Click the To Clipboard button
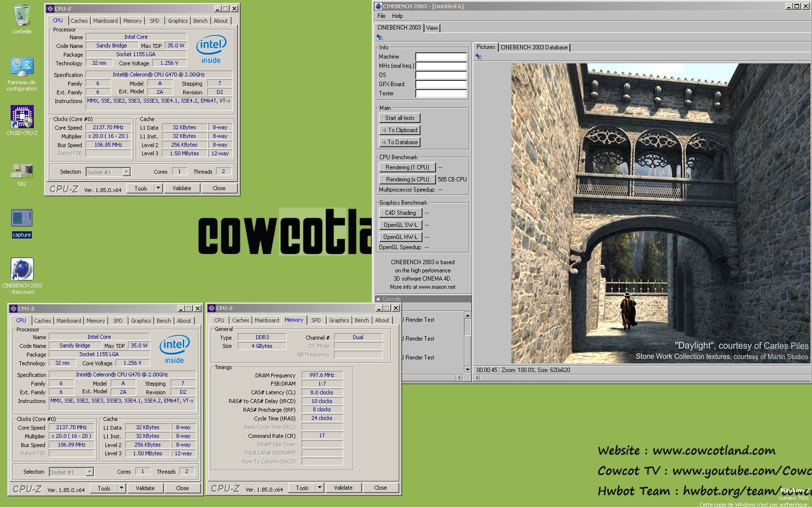This screenshot has height=508, width=812. pos(400,130)
